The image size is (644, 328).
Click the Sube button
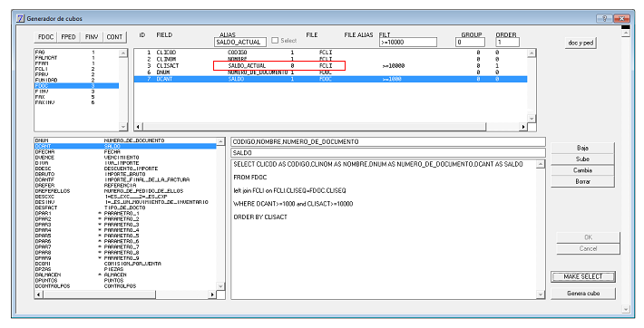coord(582,159)
